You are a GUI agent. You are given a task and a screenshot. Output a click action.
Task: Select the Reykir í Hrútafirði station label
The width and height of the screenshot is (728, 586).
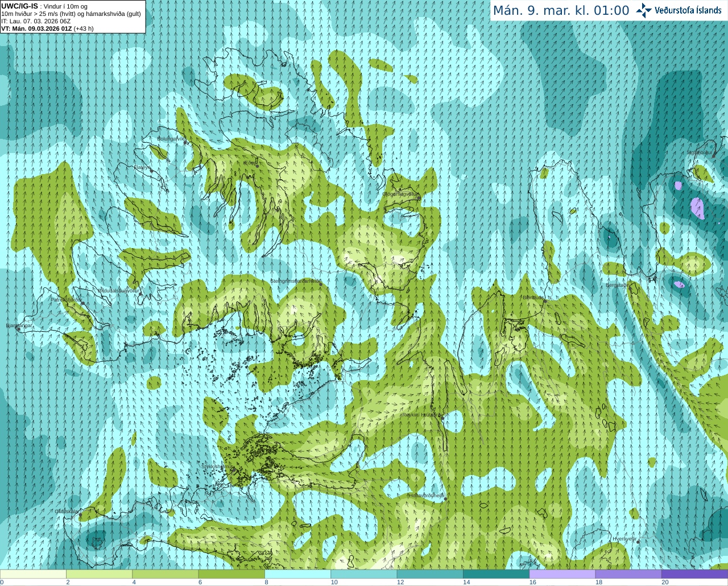point(421,415)
